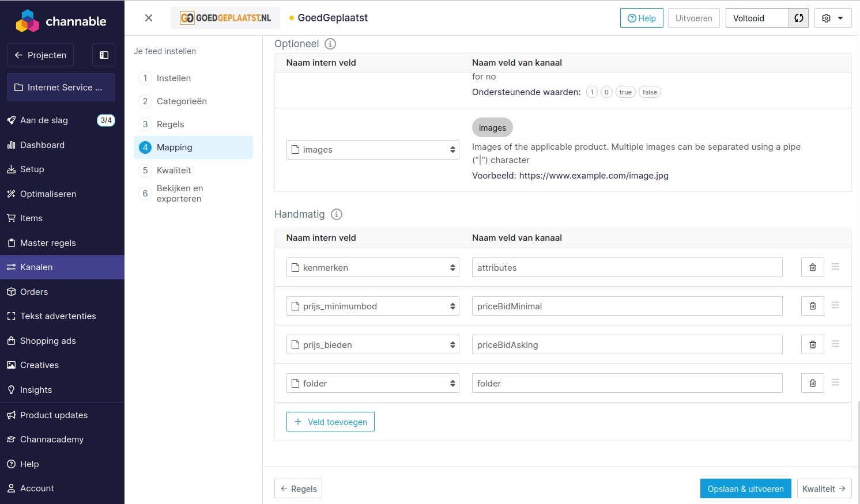The image size is (860, 504).
Task: Expand the prijs_minimumbod field dropdown
Action: [x=372, y=306]
